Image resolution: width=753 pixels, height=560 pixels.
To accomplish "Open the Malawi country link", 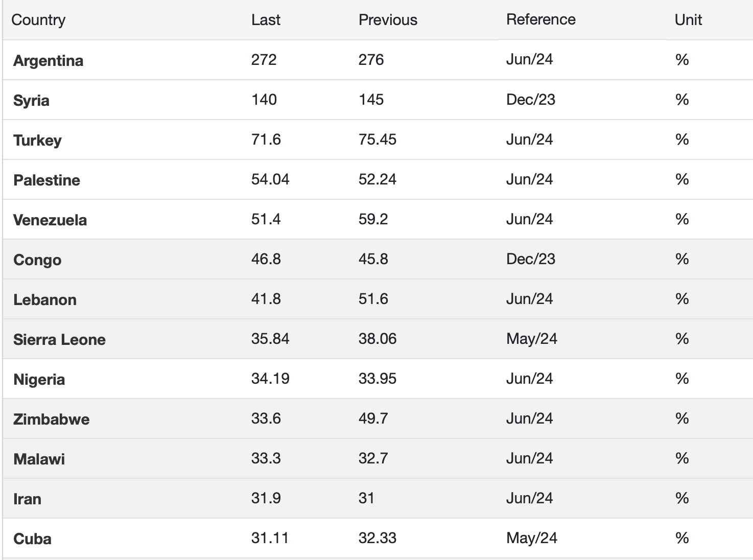I will coord(39,459).
